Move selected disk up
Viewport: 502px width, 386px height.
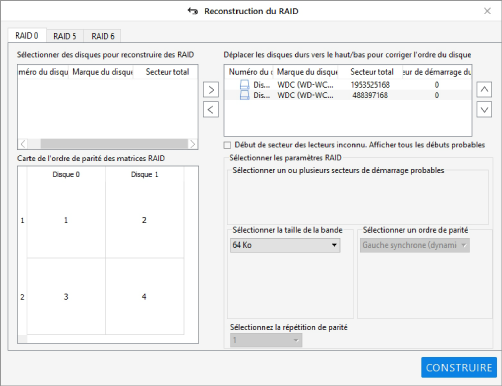pos(484,90)
